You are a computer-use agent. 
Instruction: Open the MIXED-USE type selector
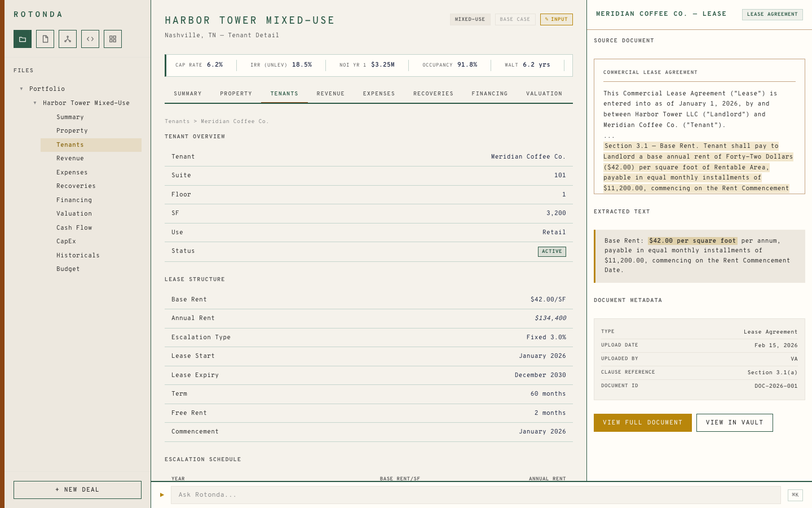470,19
